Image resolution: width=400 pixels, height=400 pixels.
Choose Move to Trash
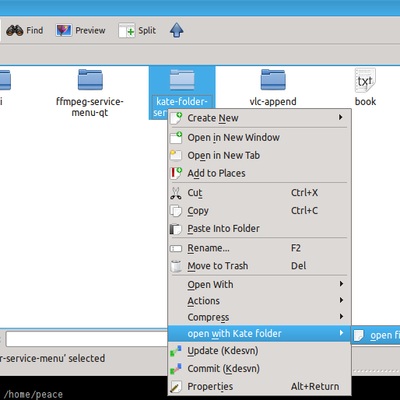[x=259, y=266]
